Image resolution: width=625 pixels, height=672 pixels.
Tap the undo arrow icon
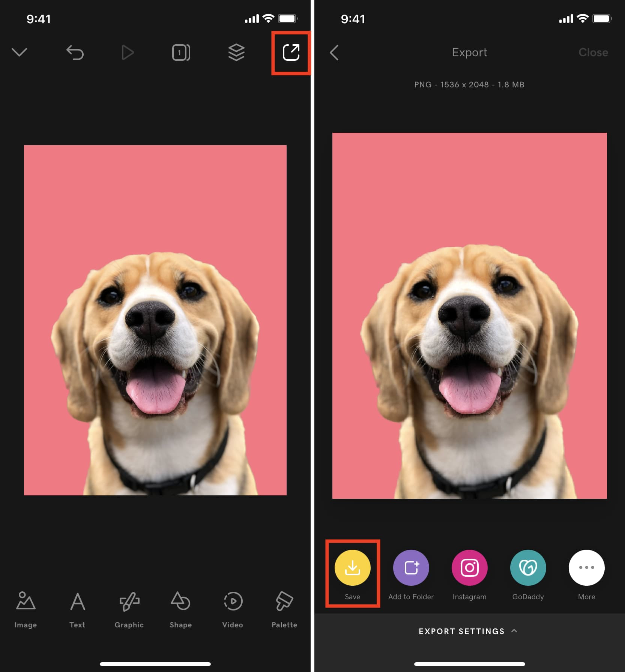(75, 52)
